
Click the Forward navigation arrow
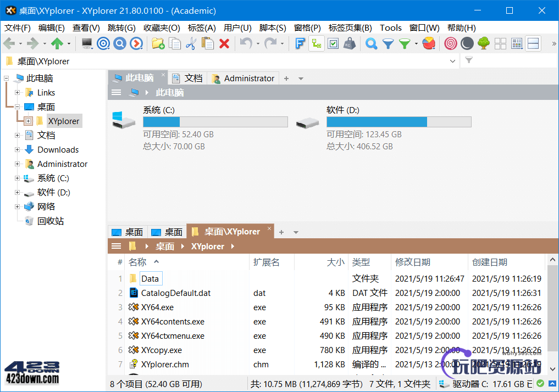[33, 44]
